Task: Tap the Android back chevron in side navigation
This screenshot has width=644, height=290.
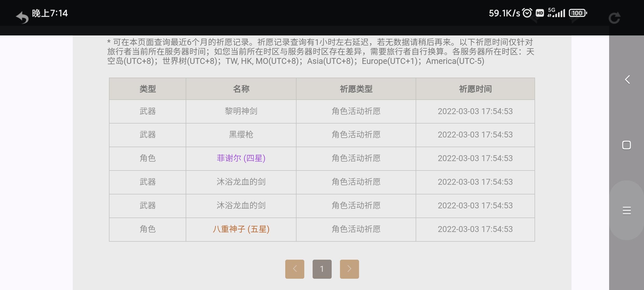Action: [627, 79]
